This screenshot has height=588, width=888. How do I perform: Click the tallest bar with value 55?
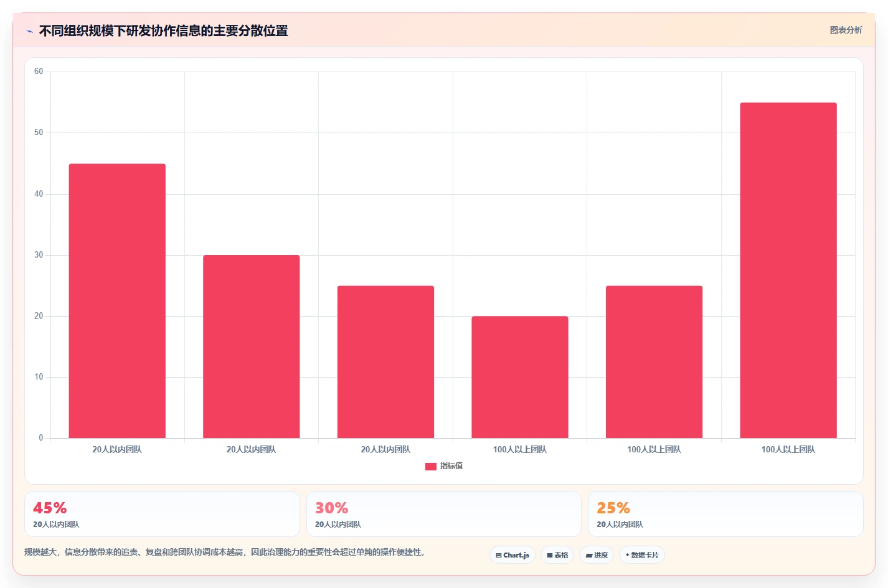tap(788, 271)
